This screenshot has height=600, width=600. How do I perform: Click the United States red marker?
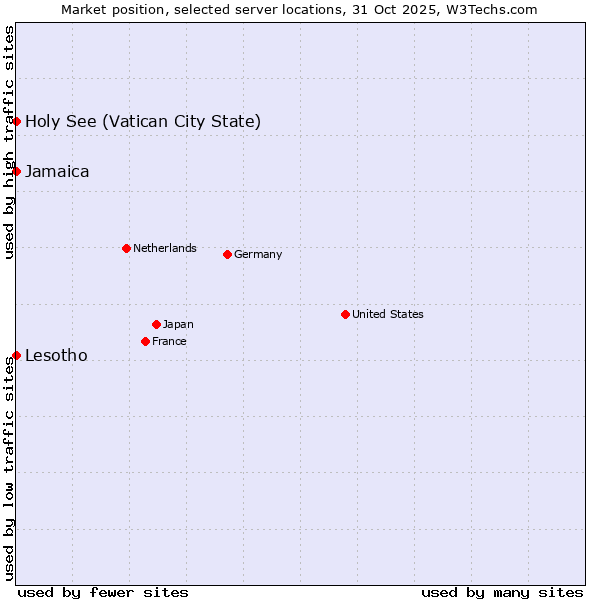tap(345, 314)
